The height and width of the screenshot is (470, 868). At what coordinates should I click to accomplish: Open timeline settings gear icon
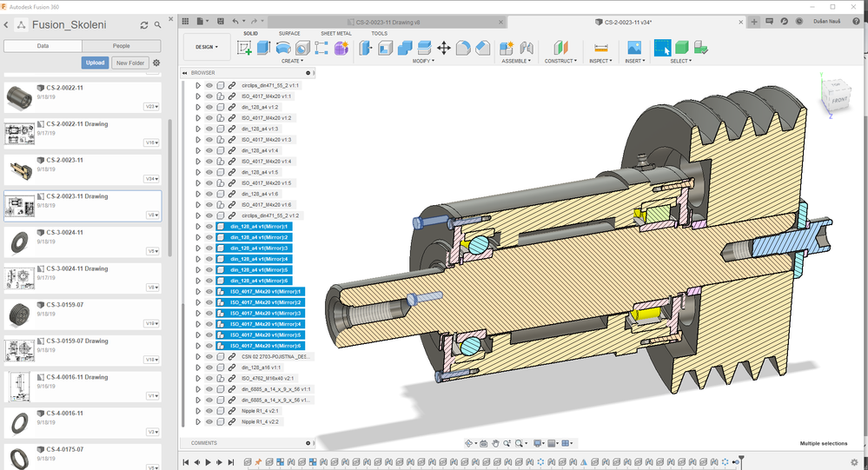pos(854,461)
